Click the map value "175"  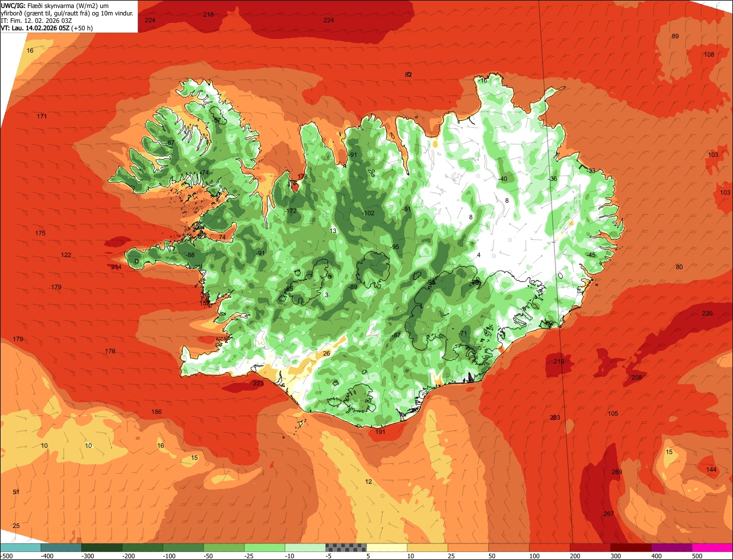coord(40,233)
